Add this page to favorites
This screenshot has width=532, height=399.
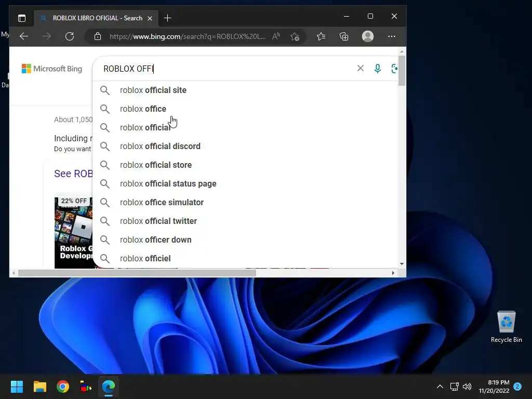[x=295, y=36]
